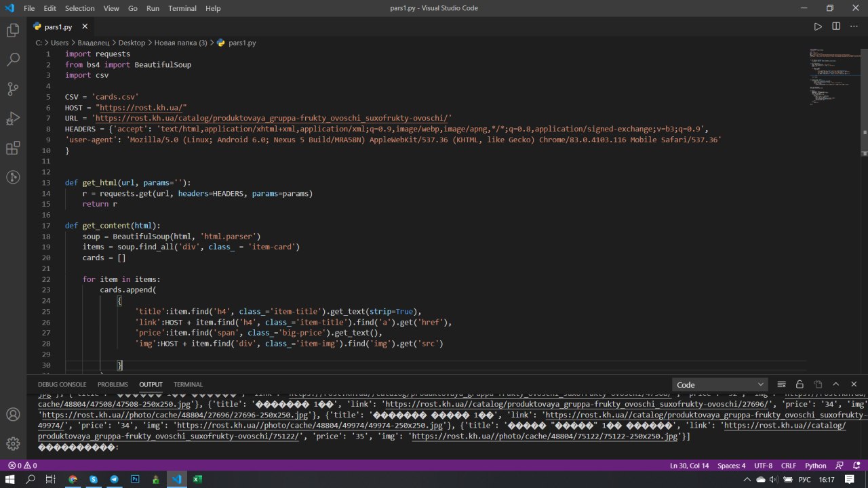
Task: Maximize the panel with up chevron
Action: click(836, 384)
